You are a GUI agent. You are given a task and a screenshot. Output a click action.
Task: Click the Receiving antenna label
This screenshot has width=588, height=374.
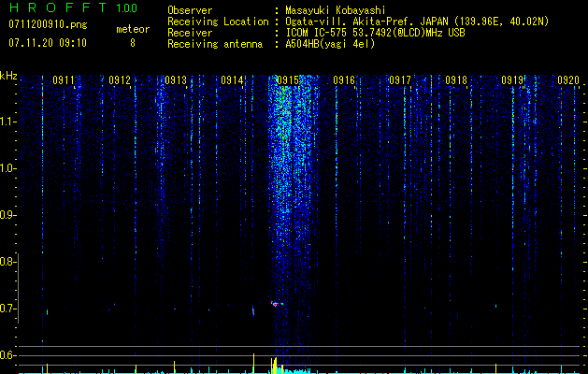pyautogui.click(x=215, y=44)
